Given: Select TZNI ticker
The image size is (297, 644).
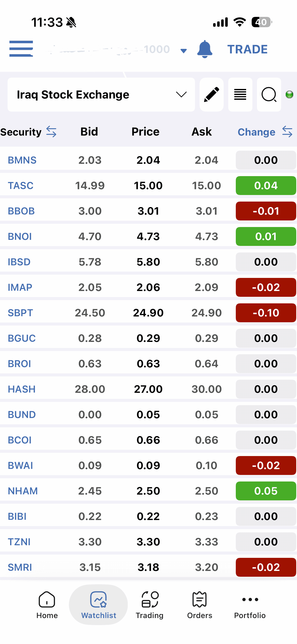Looking at the screenshot, I should click(x=19, y=542).
